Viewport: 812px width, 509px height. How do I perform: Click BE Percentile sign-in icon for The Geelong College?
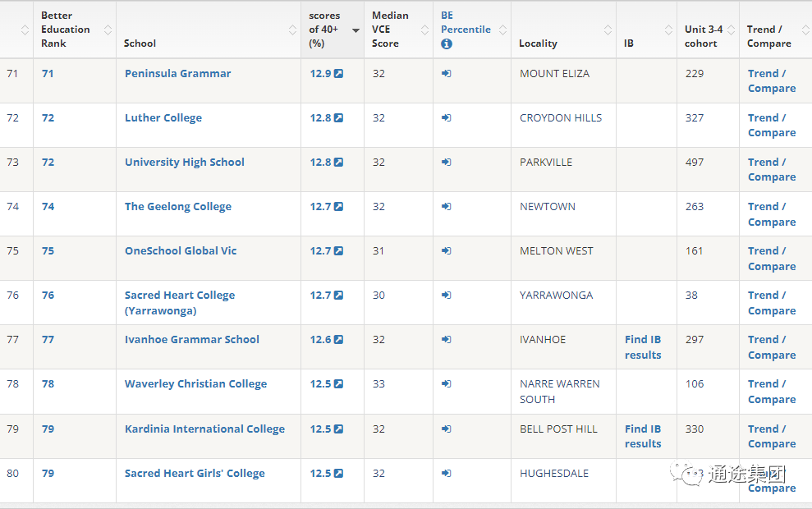coord(447,207)
